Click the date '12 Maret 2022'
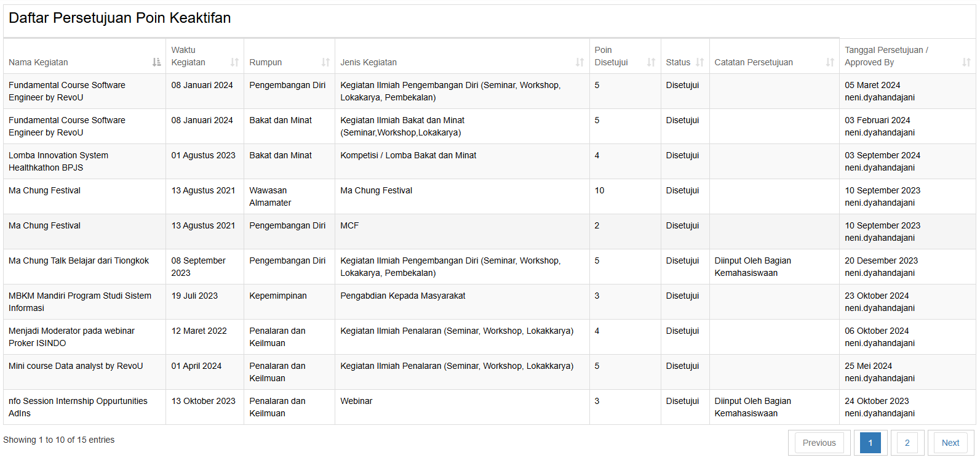The width and height of the screenshot is (980, 460). point(199,331)
